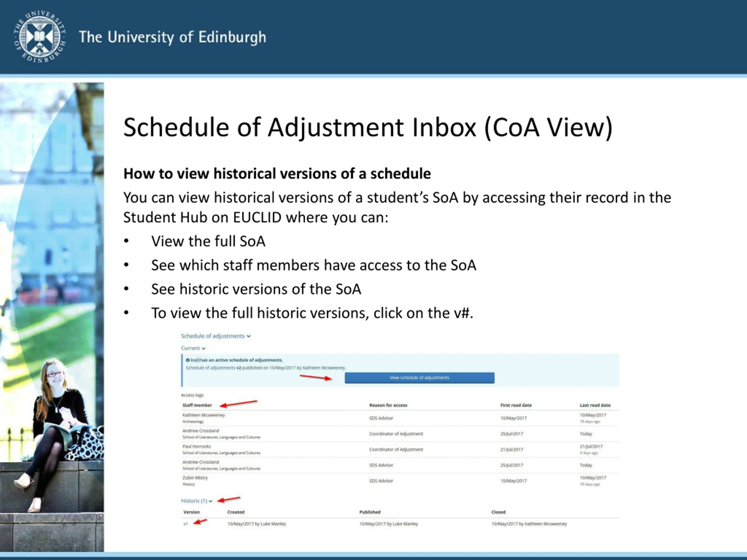
Task: Click the red arrow pointing to View schedule button
Action: click(316, 378)
